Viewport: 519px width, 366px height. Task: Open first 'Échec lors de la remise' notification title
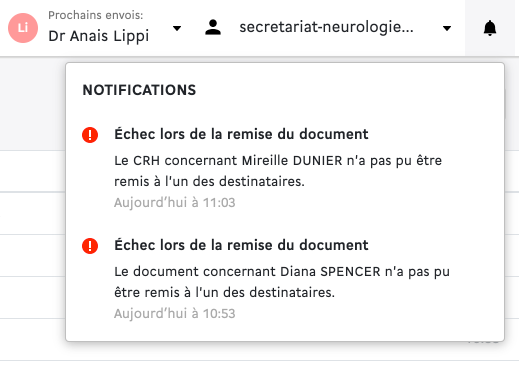pyautogui.click(x=241, y=134)
